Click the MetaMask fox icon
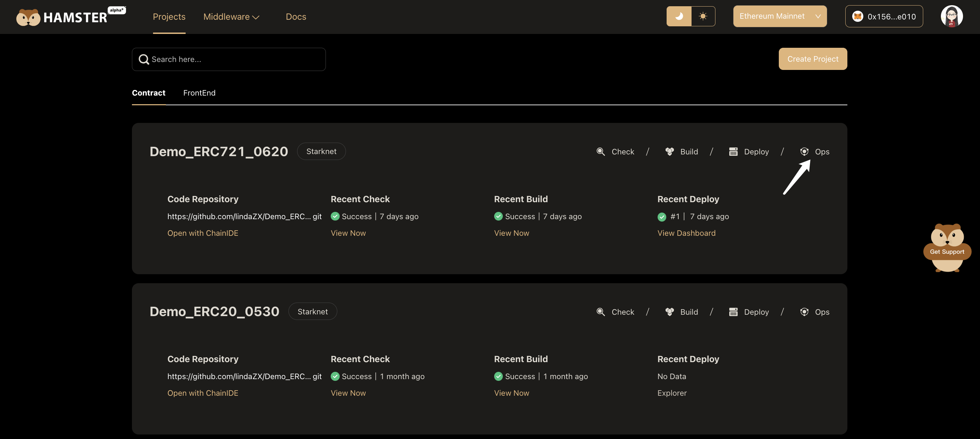The width and height of the screenshot is (980, 439). 857,16
